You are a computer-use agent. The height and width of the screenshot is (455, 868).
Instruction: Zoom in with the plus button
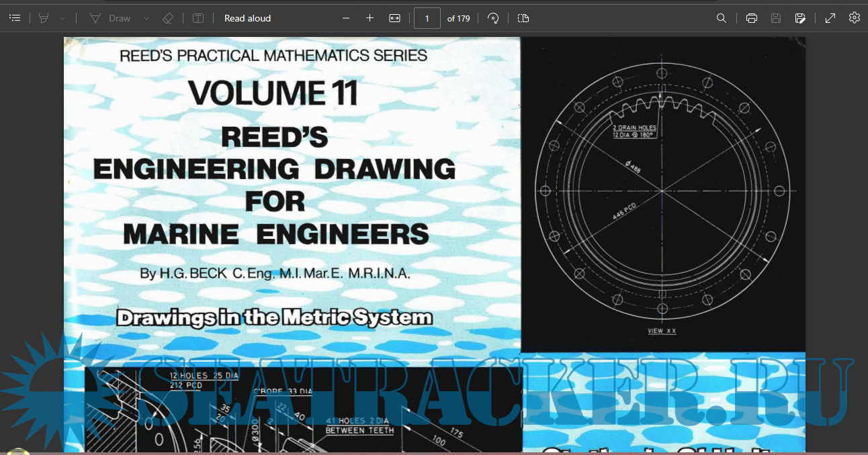pyautogui.click(x=370, y=18)
